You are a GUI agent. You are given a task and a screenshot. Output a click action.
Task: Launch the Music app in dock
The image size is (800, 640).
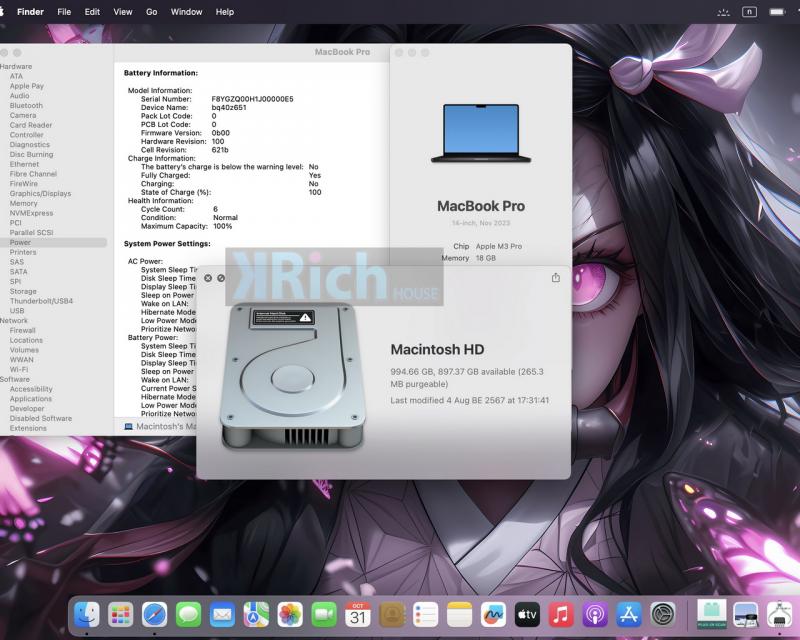(561, 614)
